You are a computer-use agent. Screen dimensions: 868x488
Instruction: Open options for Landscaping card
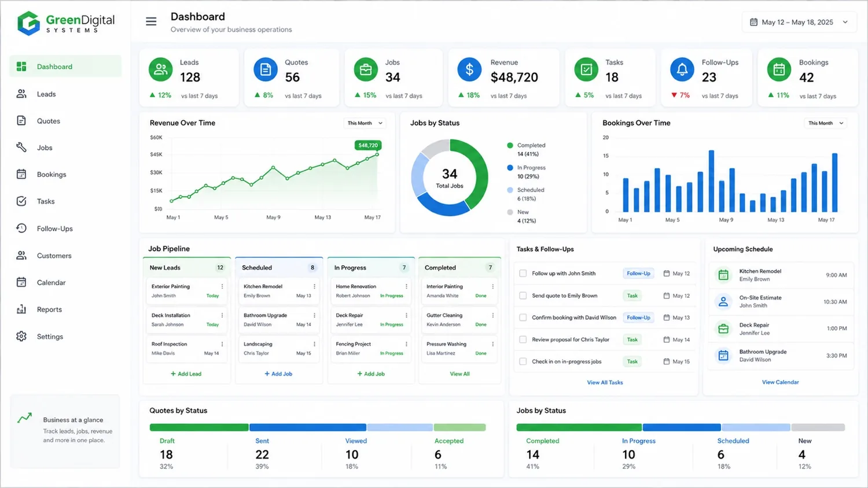click(315, 344)
